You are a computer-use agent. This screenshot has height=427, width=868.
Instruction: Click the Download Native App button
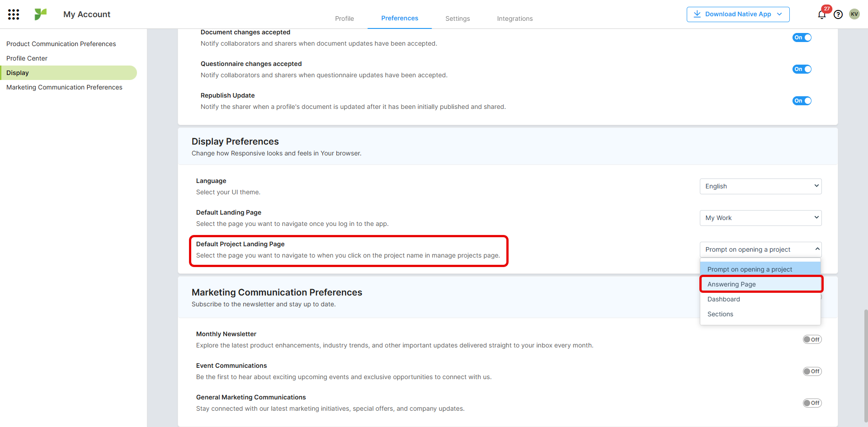click(738, 14)
